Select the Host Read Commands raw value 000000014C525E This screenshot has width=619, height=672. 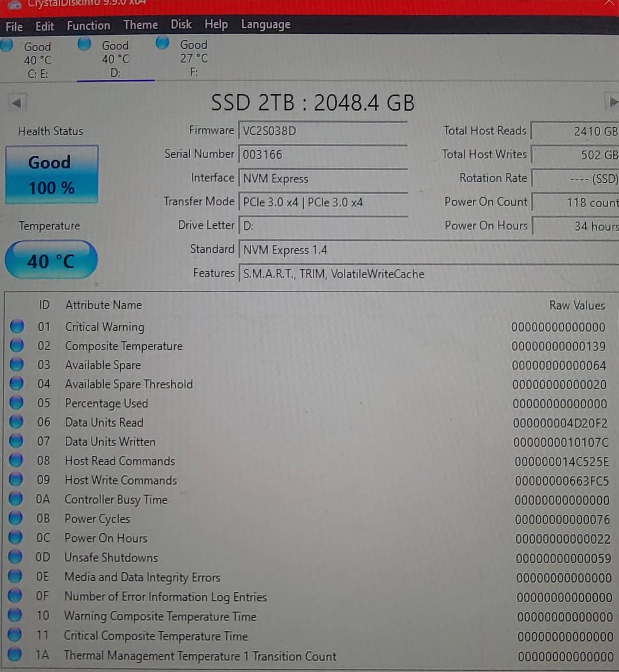(x=562, y=462)
